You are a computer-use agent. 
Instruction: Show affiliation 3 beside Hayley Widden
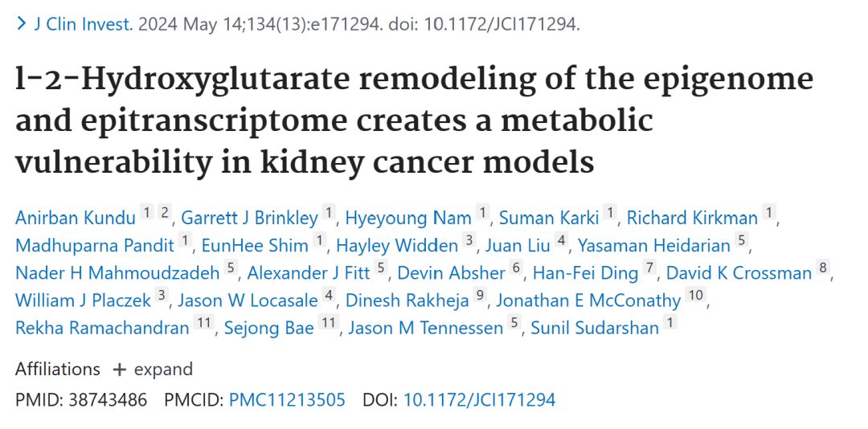click(469, 239)
